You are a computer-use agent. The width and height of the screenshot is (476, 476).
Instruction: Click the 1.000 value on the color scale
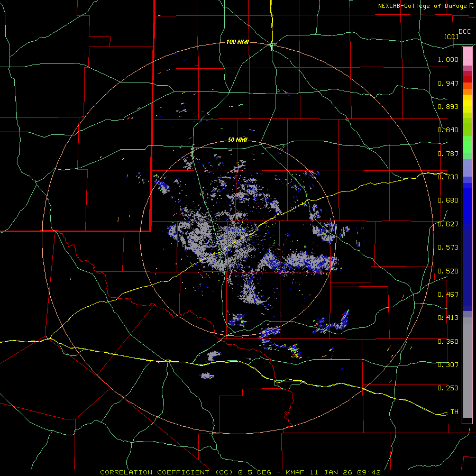[448, 59]
